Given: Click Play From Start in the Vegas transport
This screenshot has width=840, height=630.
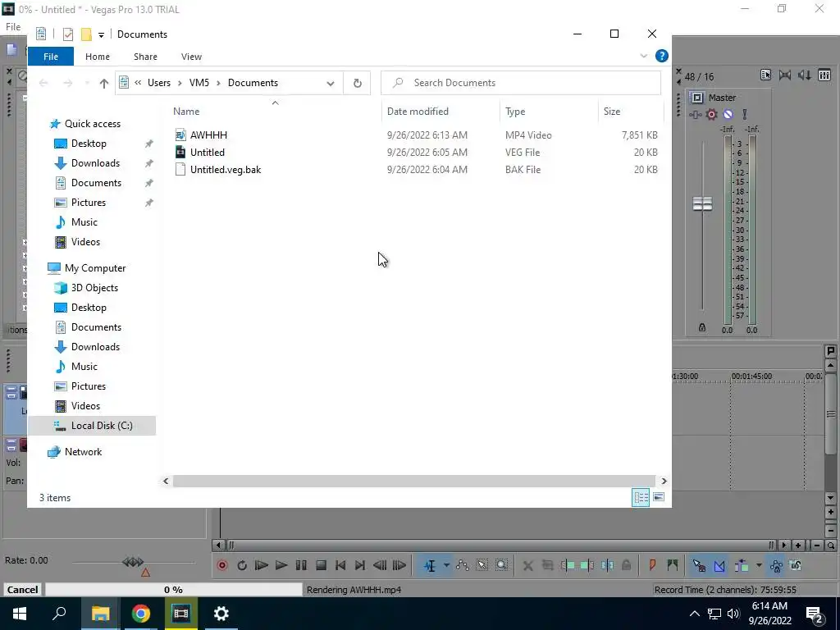Looking at the screenshot, I should click(x=262, y=565).
